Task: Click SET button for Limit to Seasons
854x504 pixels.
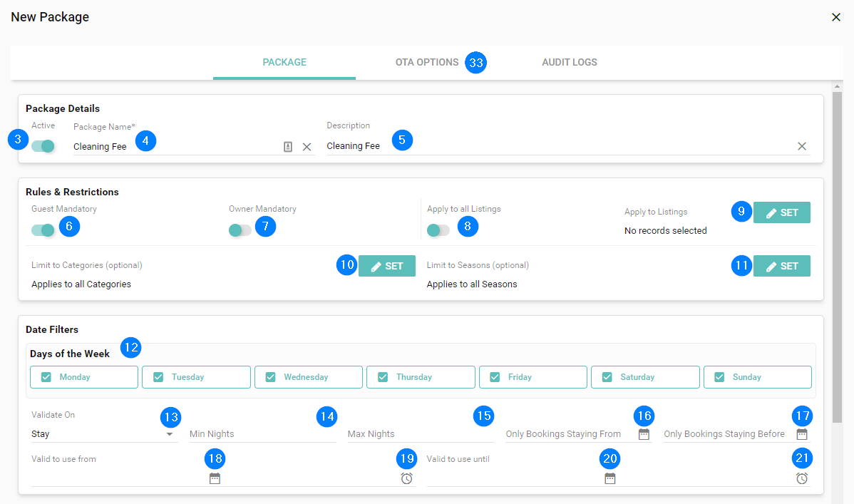Action: (x=781, y=266)
